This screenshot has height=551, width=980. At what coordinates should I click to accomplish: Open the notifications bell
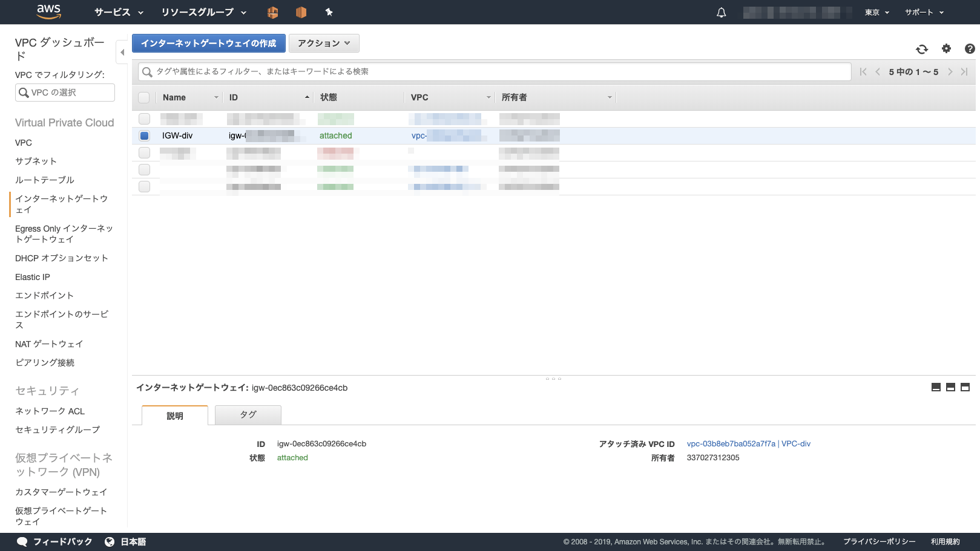coord(721,13)
